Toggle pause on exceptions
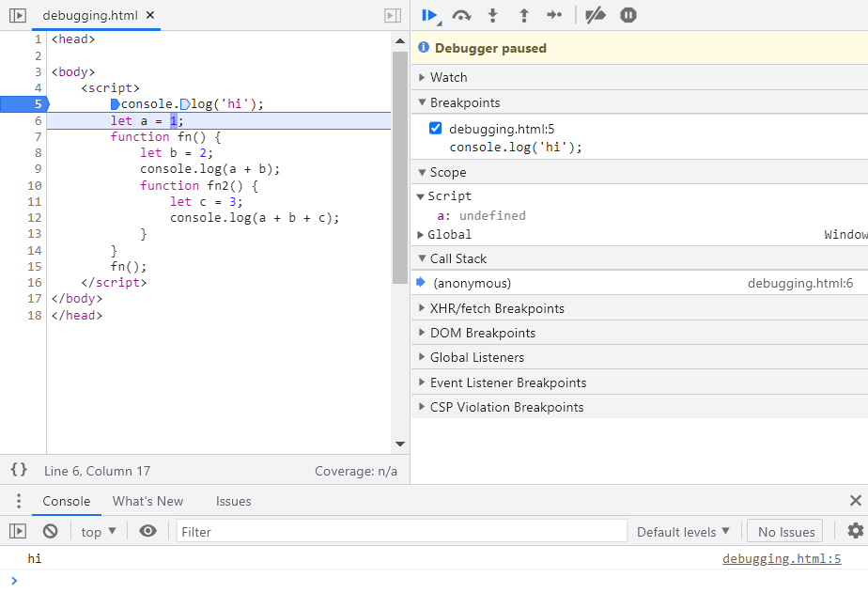Viewport: 868px width, 593px height. [628, 15]
